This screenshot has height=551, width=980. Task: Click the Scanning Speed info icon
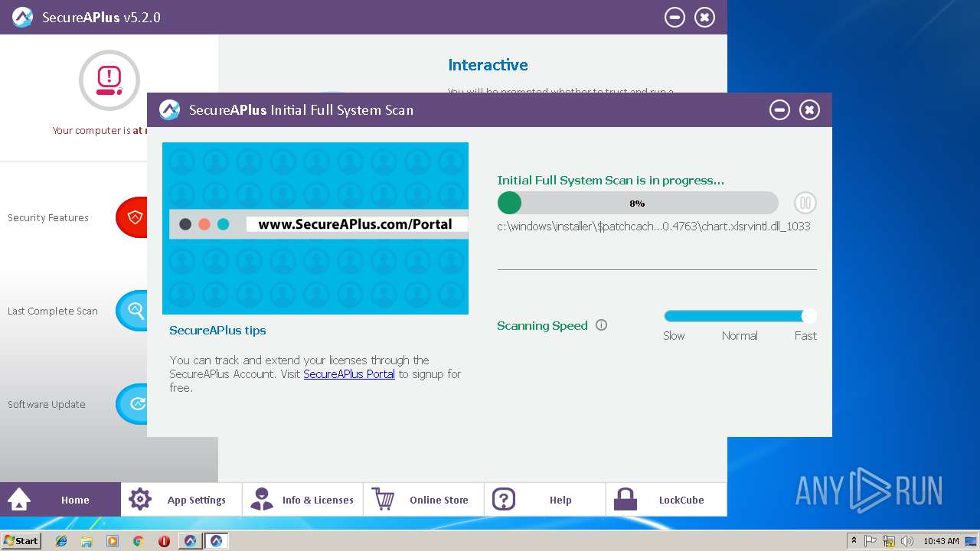pos(601,325)
